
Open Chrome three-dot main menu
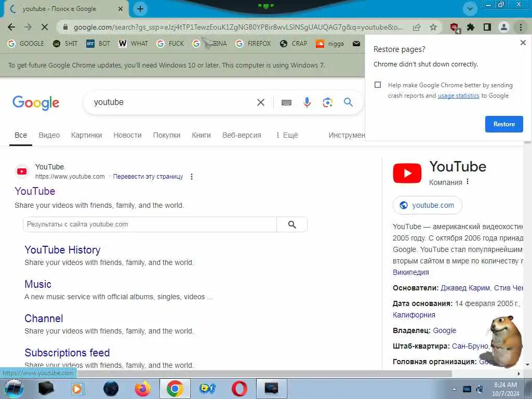point(521,27)
